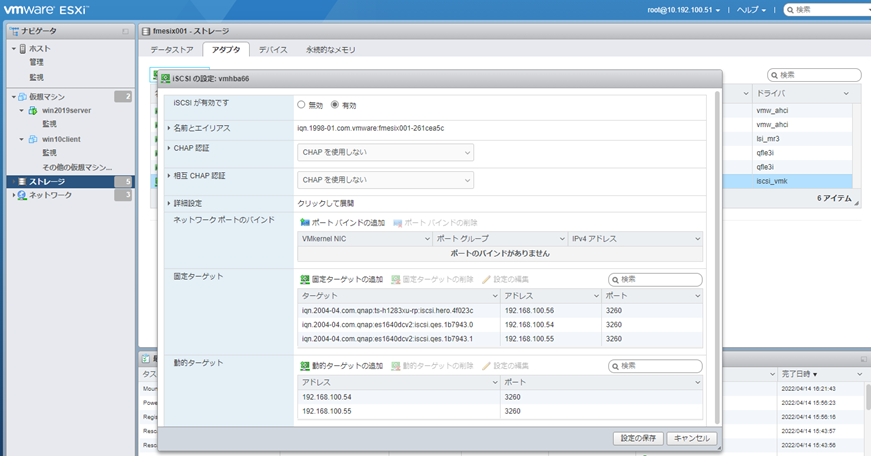Open the CHAP 認証 dropdown
The width and height of the screenshot is (871, 456).
pos(385,152)
